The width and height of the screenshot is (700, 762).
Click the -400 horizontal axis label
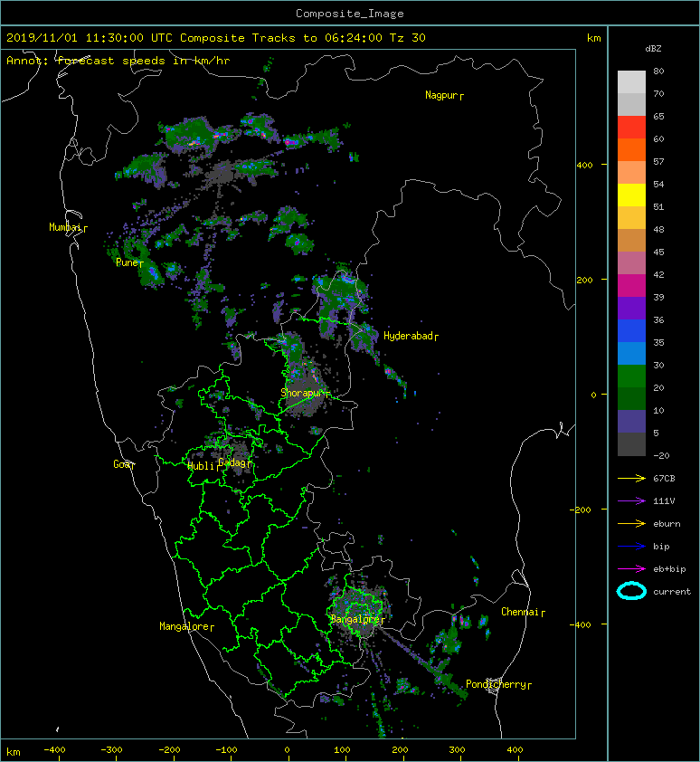pyautogui.click(x=54, y=750)
